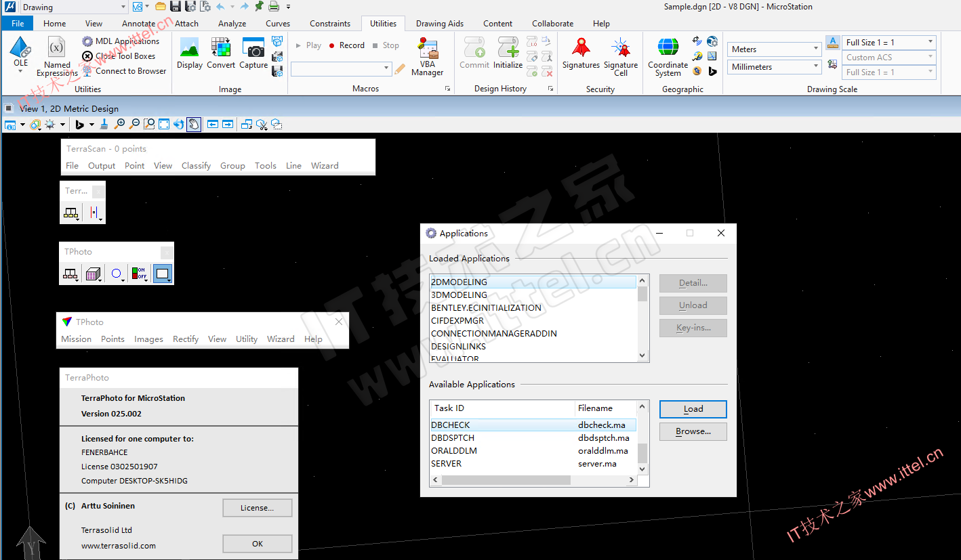Click the License... button in TerraPhoto dialog
The width and height of the screenshot is (961, 560).
[258, 508]
